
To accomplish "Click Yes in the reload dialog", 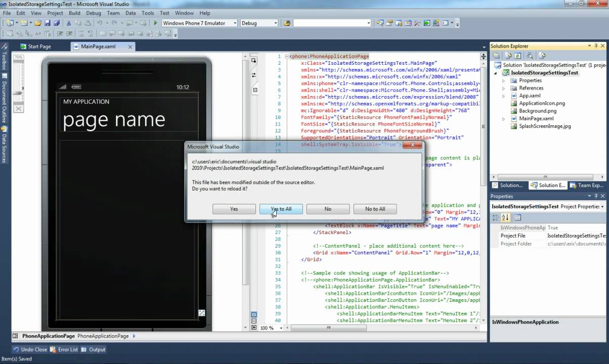I will (x=234, y=209).
